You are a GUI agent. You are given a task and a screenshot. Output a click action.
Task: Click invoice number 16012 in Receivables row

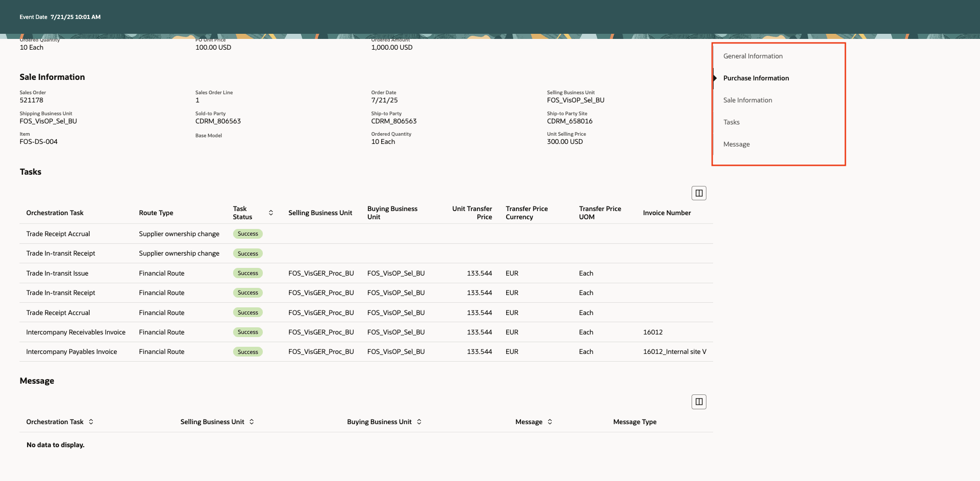(x=653, y=332)
